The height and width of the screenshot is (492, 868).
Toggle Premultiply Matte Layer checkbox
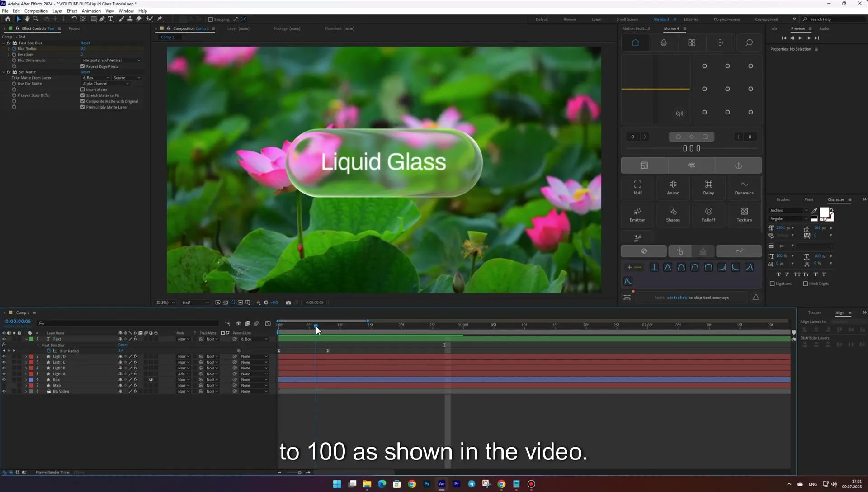tap(83, 107)
